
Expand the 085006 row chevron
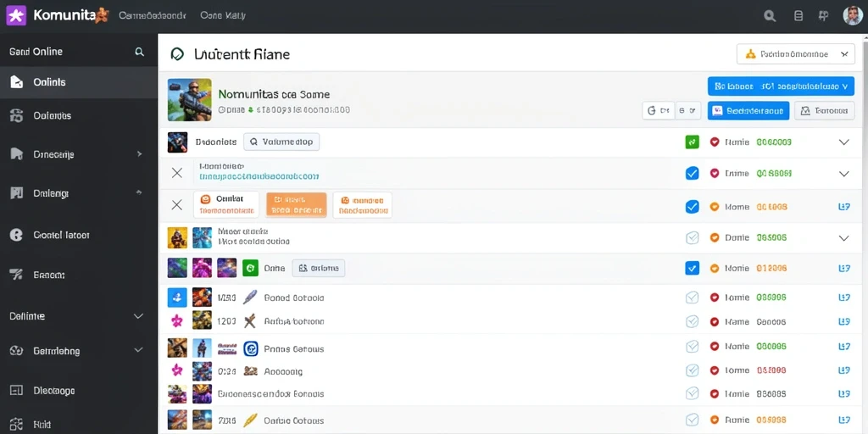click(843, 238)
